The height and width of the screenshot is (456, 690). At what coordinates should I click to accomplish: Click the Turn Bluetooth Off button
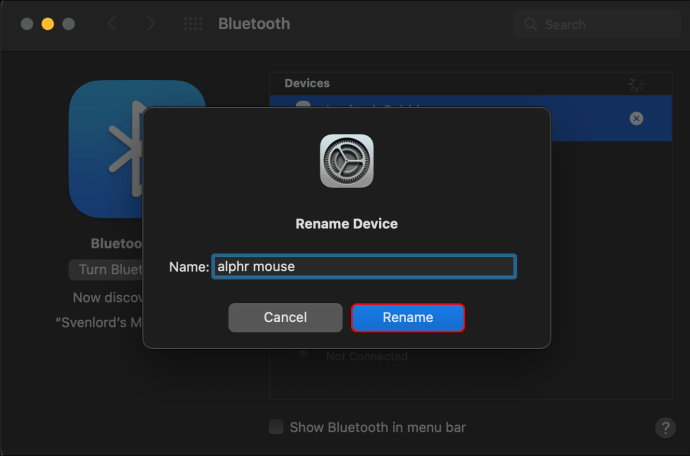106,269
